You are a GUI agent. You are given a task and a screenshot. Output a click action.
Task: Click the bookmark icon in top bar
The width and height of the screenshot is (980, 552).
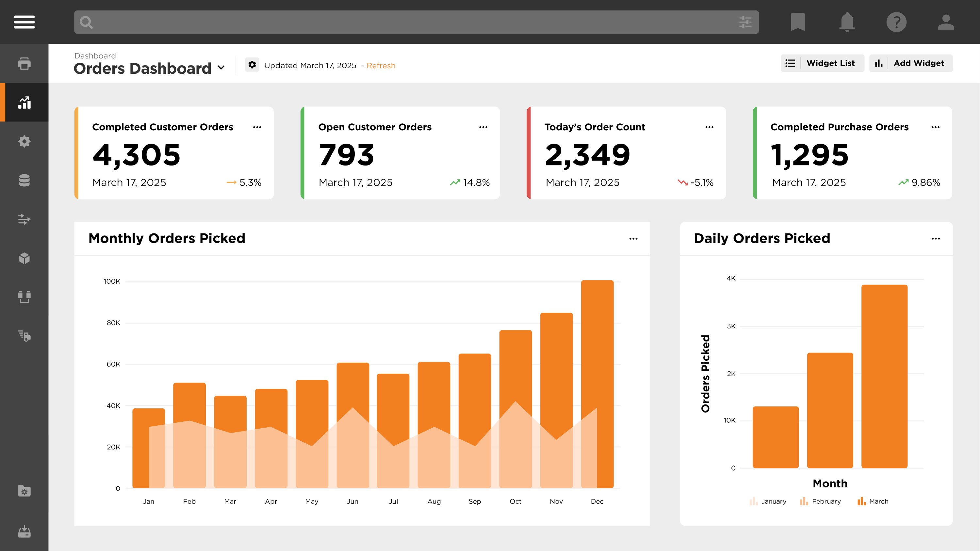(797, 22)
